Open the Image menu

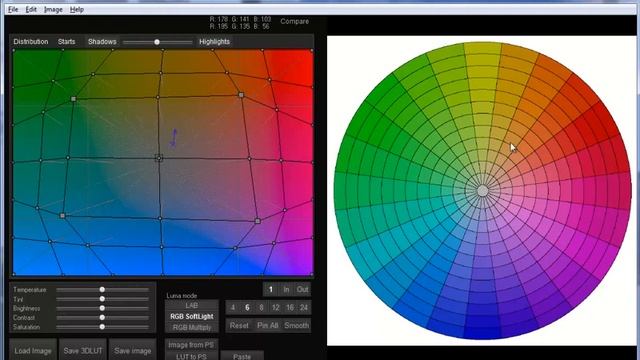53,9
